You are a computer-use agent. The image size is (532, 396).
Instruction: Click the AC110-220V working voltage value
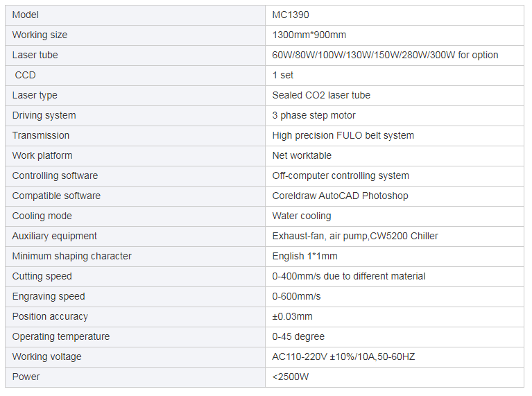click(x=343, y=356)
